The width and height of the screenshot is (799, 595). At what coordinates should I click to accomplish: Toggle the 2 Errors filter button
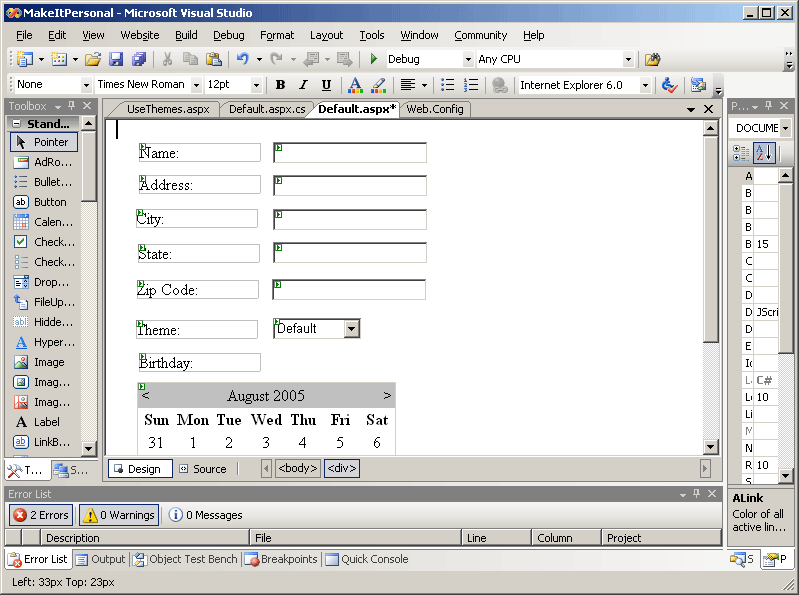coord(41,515)
